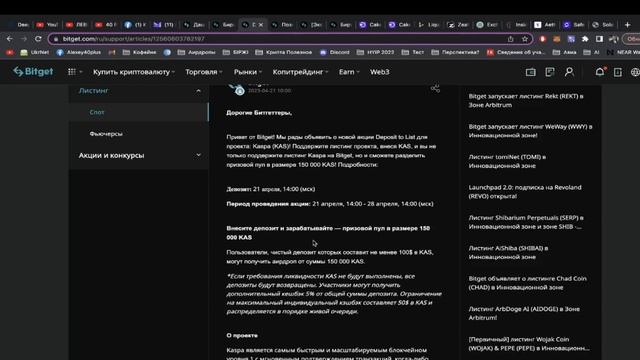
Task: Open the apps grid menu icon
Action: tap(72, 72)
